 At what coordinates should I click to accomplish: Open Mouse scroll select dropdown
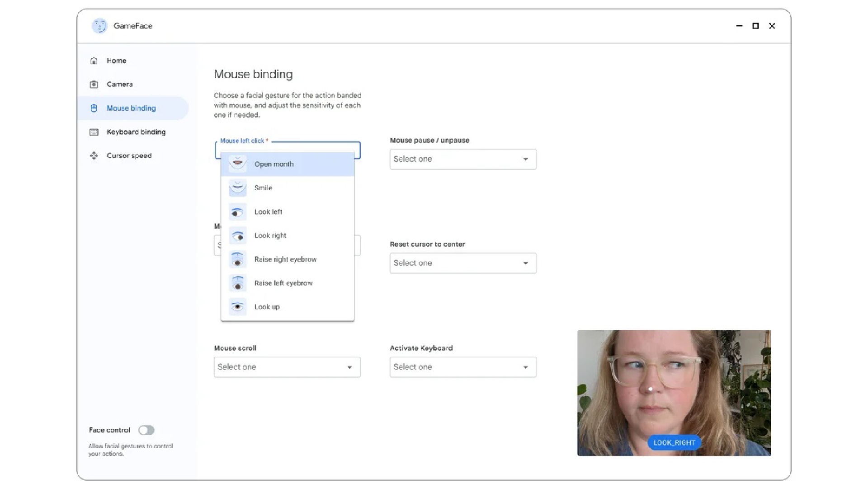pos(286,366)
